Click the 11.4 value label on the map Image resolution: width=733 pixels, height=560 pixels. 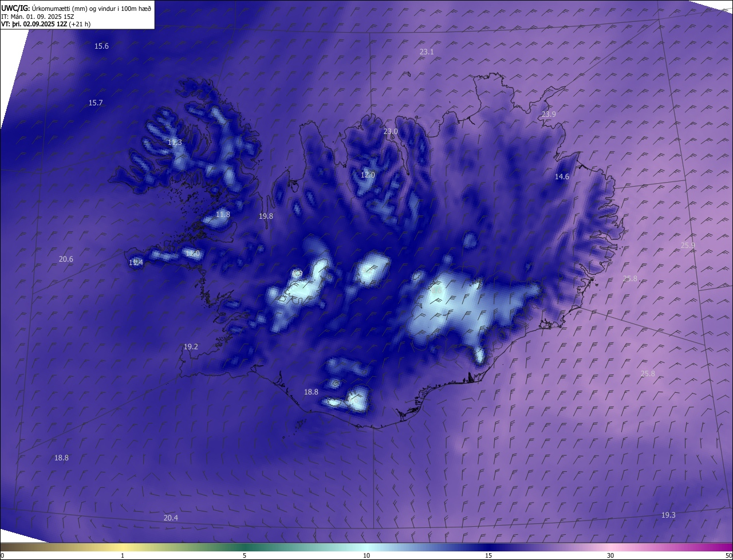click(136, 262)
